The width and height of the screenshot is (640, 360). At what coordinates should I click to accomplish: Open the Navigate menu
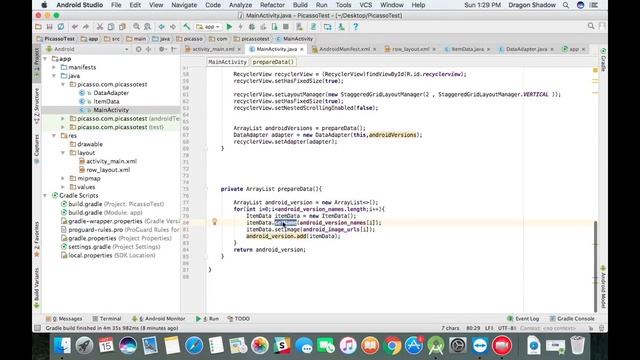pos(184,5)
